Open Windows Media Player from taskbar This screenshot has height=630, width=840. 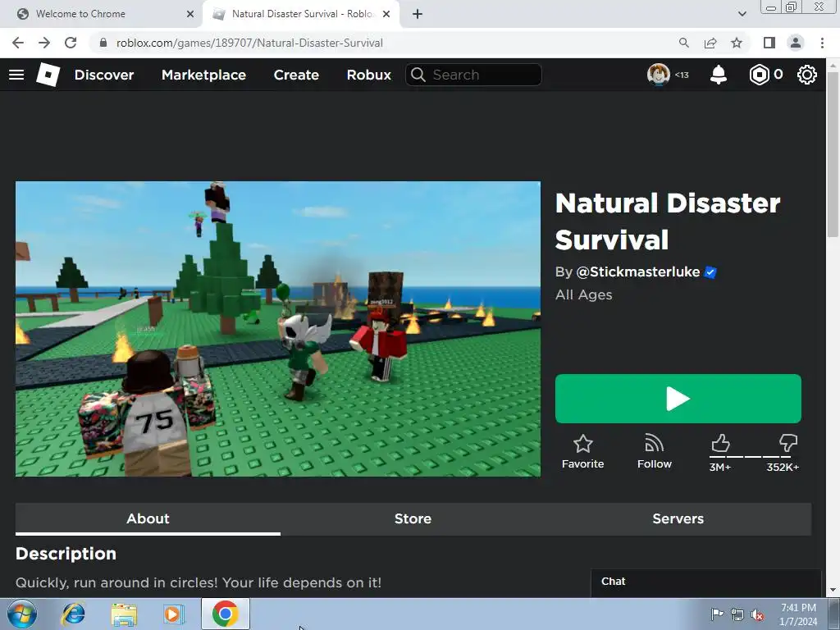(174, 614)
